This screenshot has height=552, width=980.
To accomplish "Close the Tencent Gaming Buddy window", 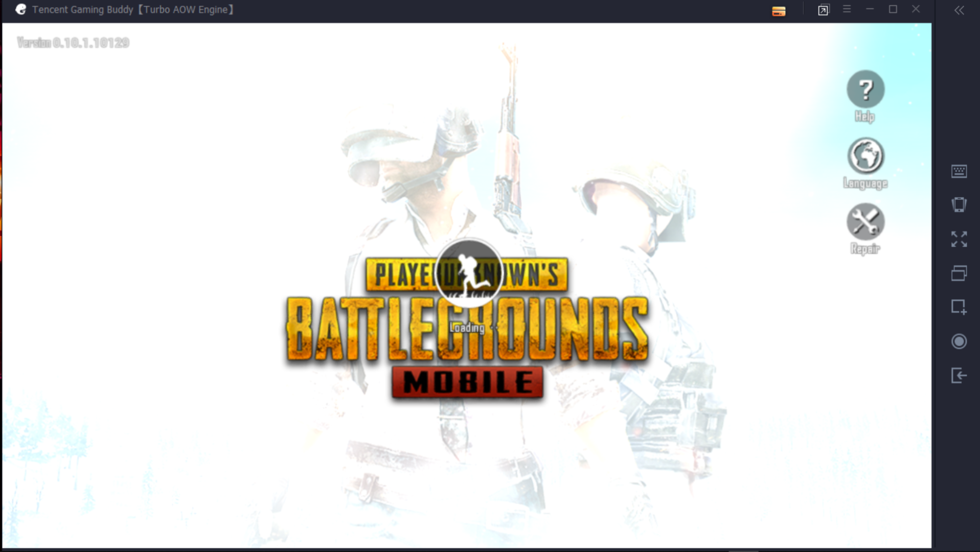I will tap(916, 9).
